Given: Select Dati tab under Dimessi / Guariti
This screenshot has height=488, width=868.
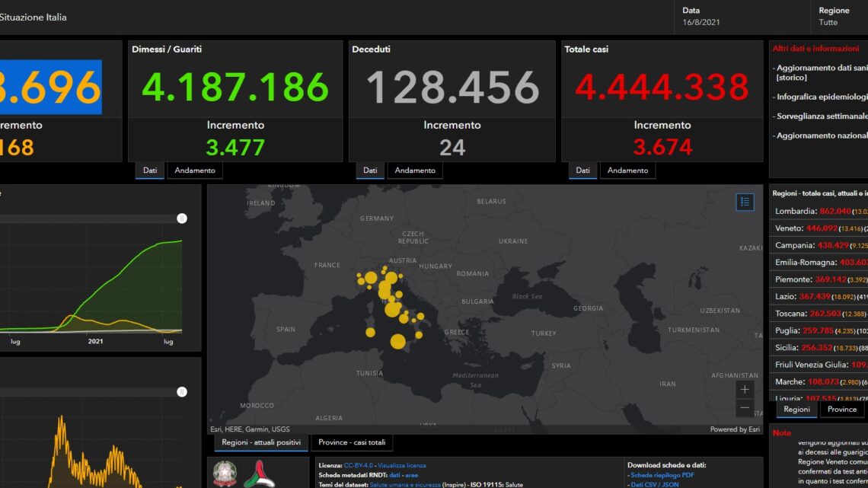Looking at the screenshot, I should (149, 171).
